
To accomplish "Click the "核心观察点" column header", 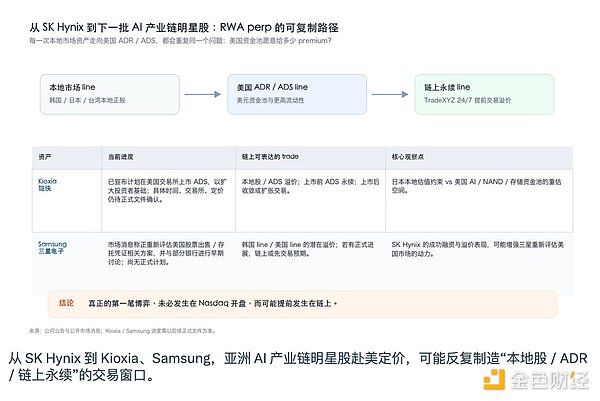I will pos(408,157).
